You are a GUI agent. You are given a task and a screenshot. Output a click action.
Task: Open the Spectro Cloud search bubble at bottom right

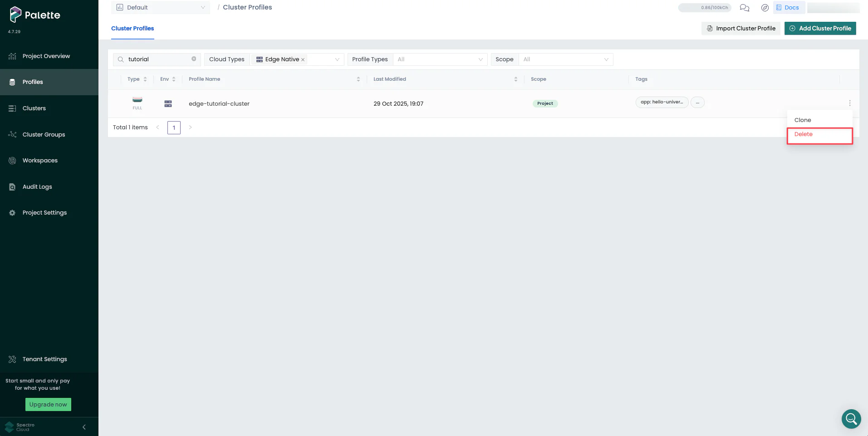851,419
